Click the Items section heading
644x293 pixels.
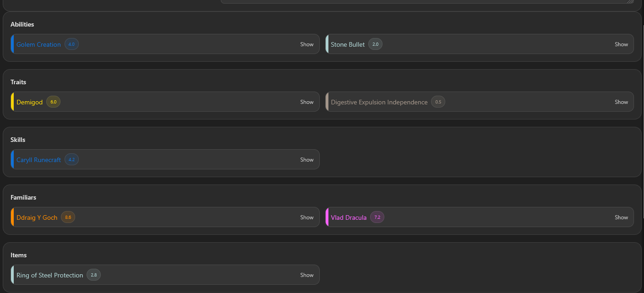click(19, 255)
